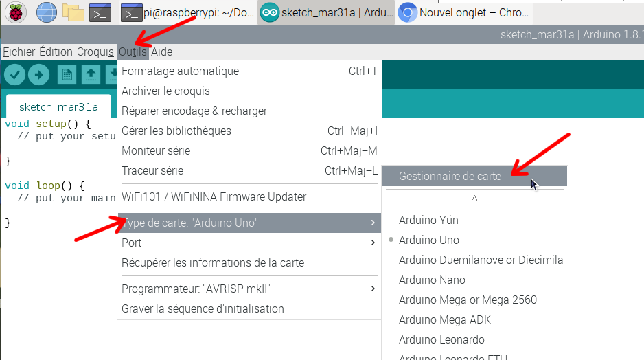Click the Verify checkmark toolbar button
Screen dimensions: 644x360
click(x=15, y=75)
